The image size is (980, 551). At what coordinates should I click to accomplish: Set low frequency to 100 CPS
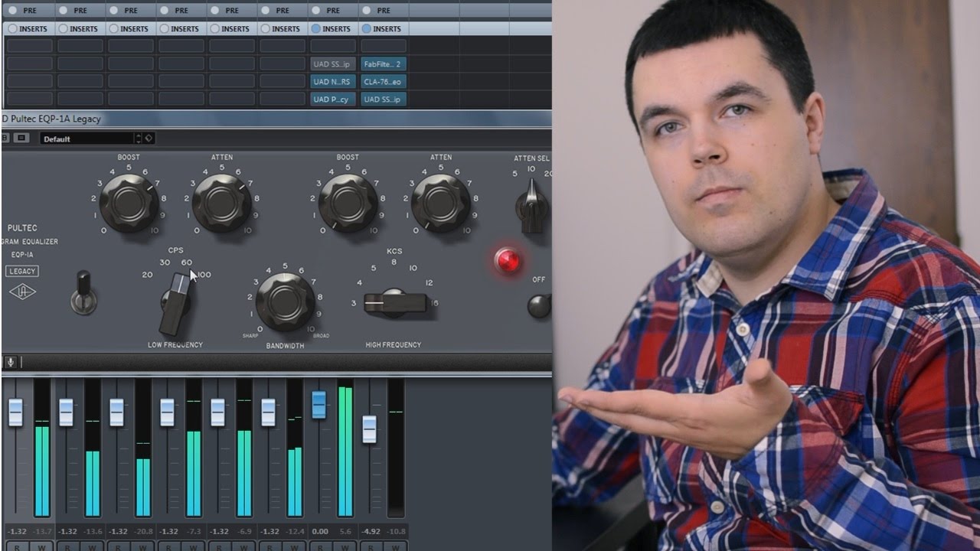coord(204,274)
